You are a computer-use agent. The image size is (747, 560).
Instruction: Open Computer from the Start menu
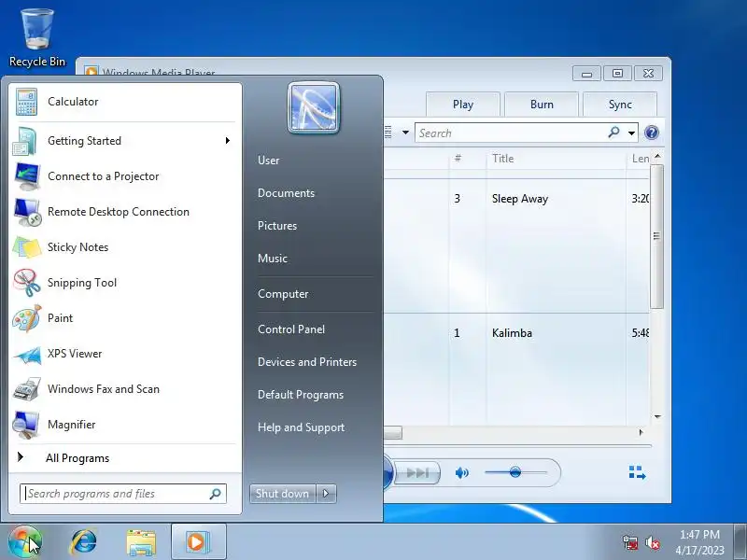click(x=283, y=294)
